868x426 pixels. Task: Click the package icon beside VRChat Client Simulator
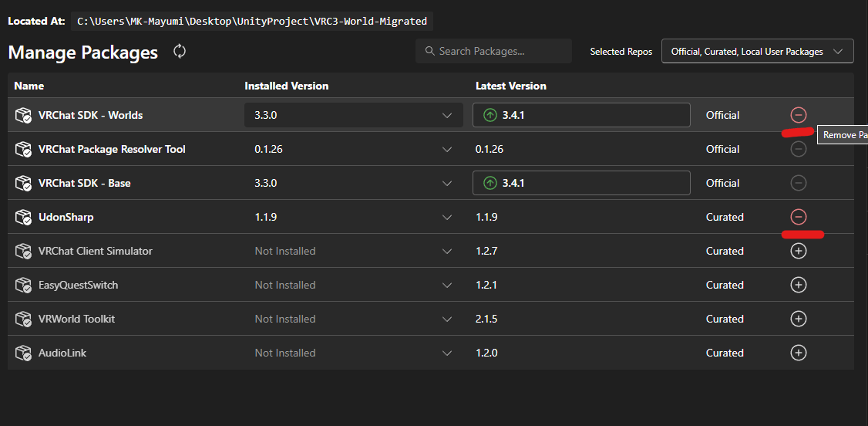tap(22, 251)
